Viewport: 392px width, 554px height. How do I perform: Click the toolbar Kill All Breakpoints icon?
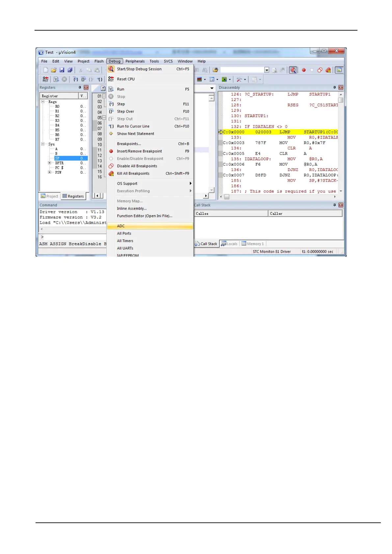[x=328, y=70]
